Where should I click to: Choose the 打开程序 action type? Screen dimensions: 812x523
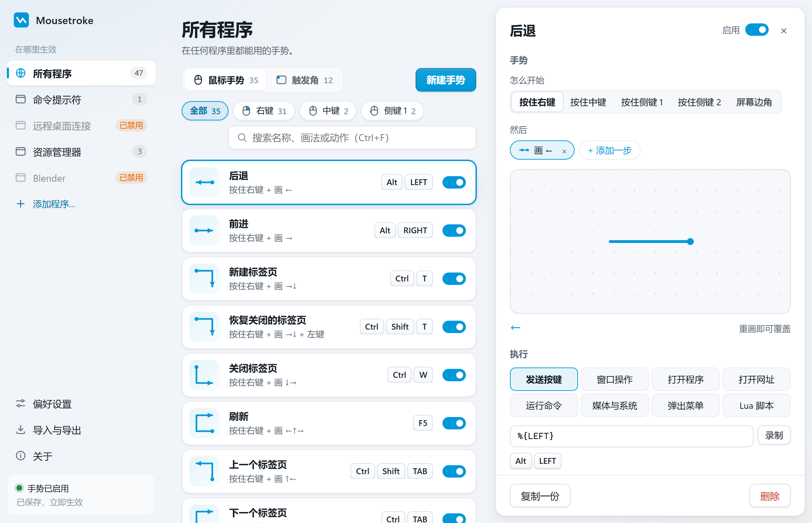click(x=685, y=379)
